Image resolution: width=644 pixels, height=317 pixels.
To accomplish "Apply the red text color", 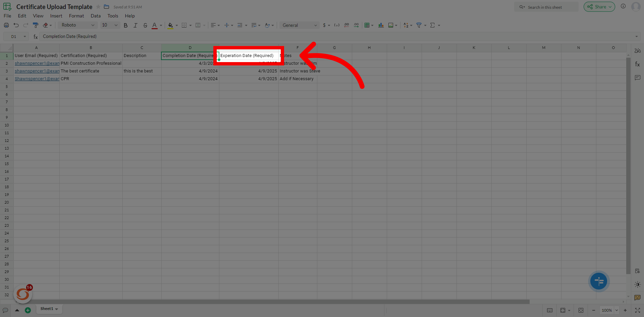I will [155, 25].
